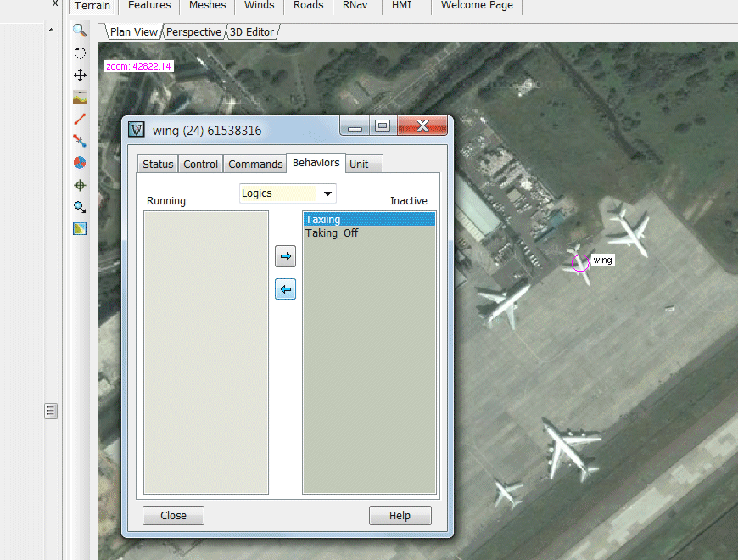Click the Help button
Screen dimensions: 738x560
tap(400, 516)
